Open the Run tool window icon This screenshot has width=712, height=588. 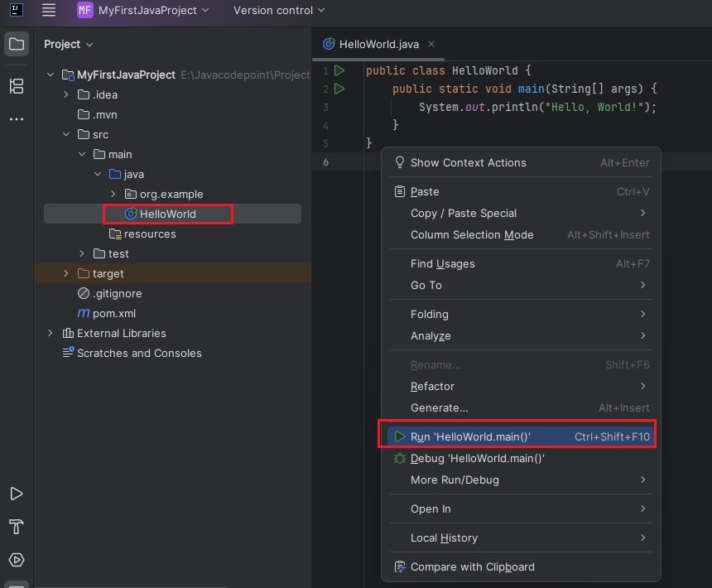click(x=17, y=494)
